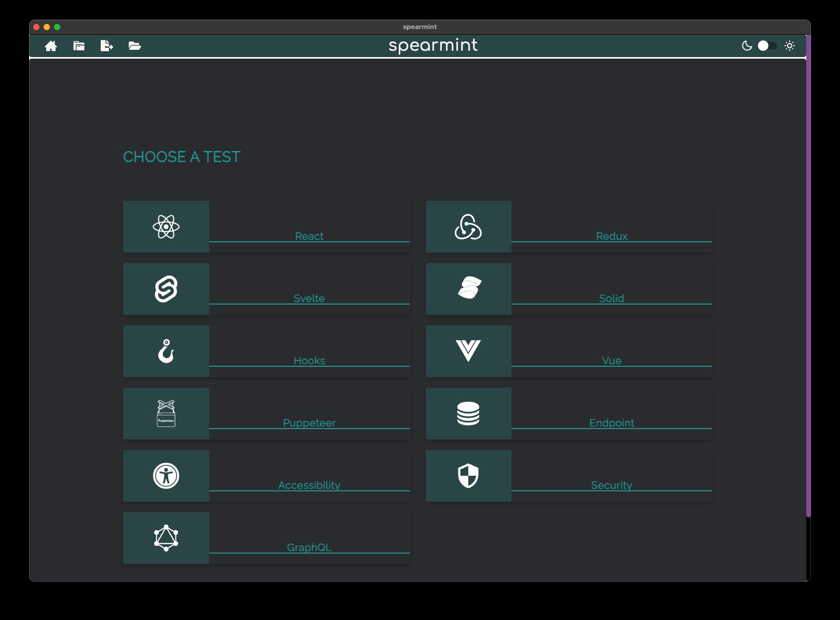Select the GraphQL logo icon
This screenshot has height=620, width=840.
click(166, 538)
